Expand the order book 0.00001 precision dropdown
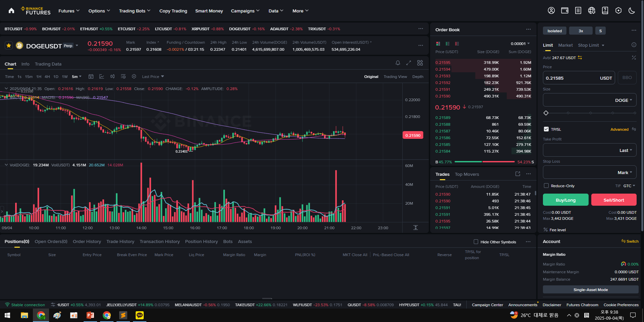The height and width of the screenshot is (322, 644). 520,44
